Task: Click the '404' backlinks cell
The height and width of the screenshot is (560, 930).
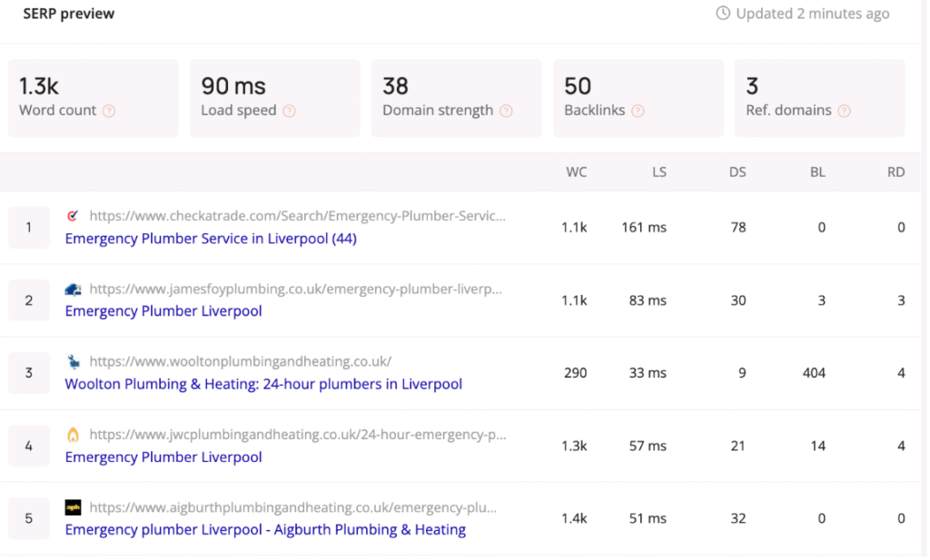Action: 814,373
